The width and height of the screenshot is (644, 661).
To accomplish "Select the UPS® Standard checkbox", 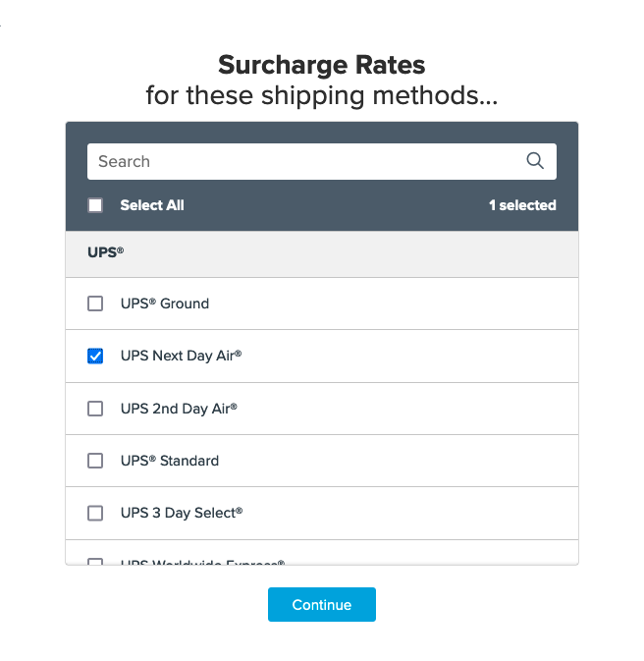I will (x=95, y=461).
